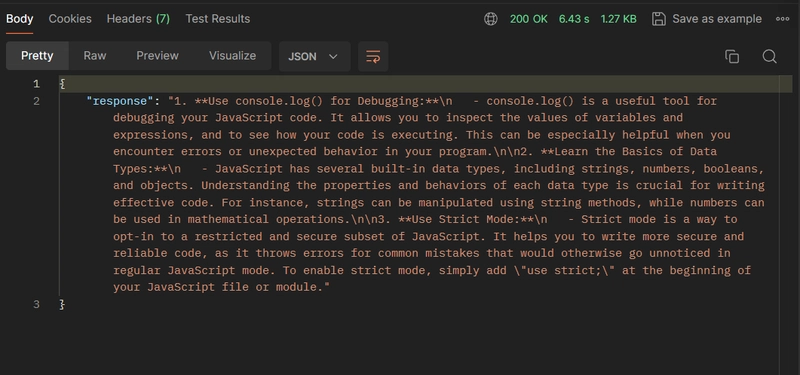
Task: Switch to the Cookies tab
Action: coord(70,19)
